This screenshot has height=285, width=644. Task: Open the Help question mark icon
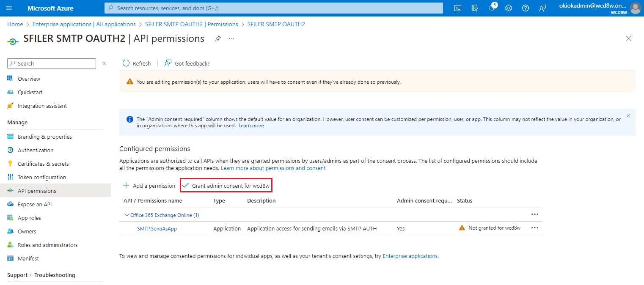pos(526,8)
